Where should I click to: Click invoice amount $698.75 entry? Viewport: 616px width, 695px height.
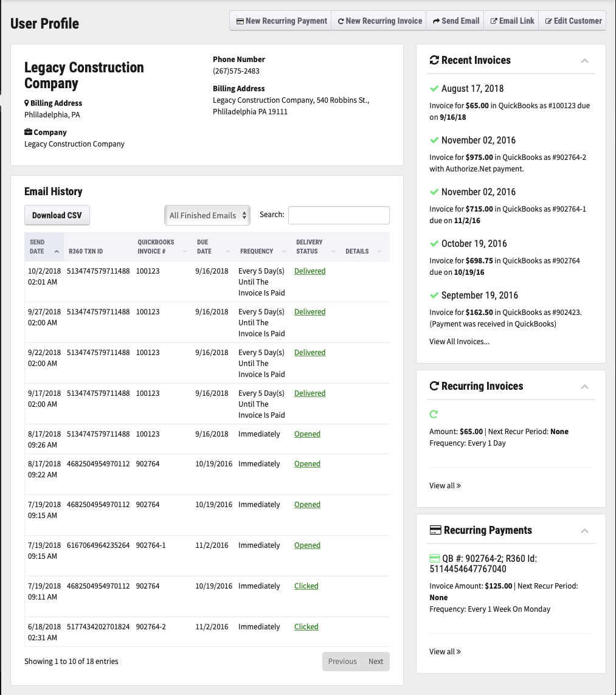(479, 261)
